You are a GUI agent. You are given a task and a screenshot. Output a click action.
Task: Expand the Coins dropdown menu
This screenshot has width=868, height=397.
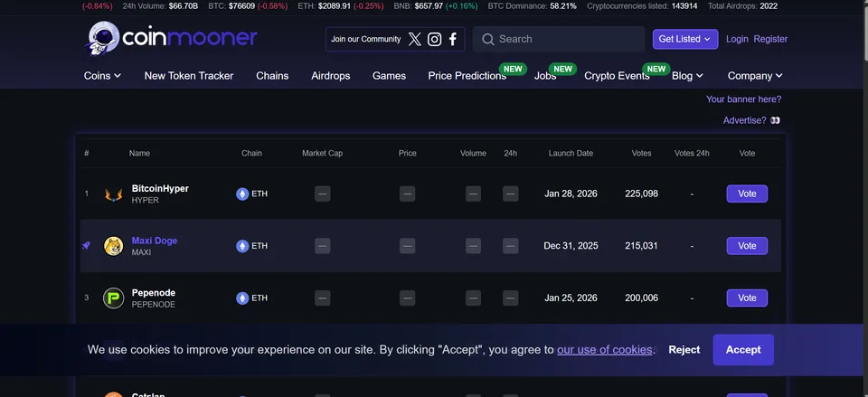click(x=102, y=76)
